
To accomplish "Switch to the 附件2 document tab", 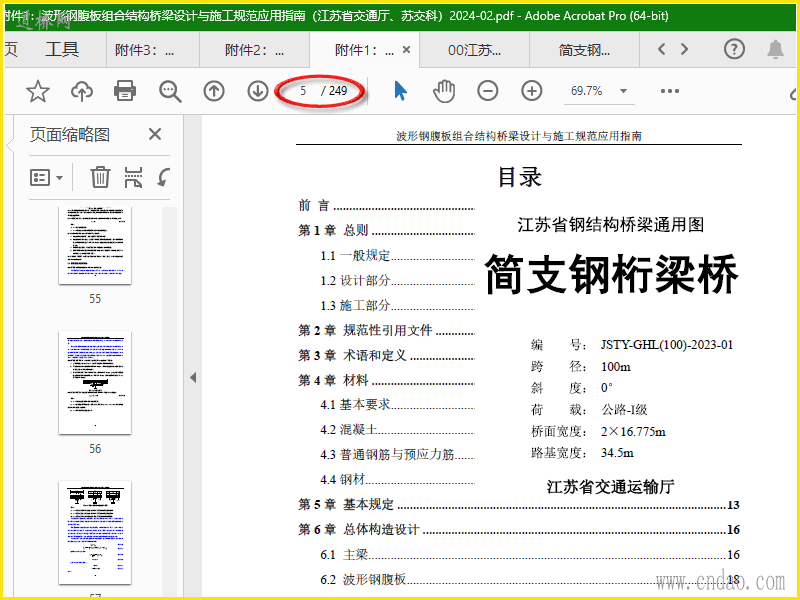I will 254,50.
